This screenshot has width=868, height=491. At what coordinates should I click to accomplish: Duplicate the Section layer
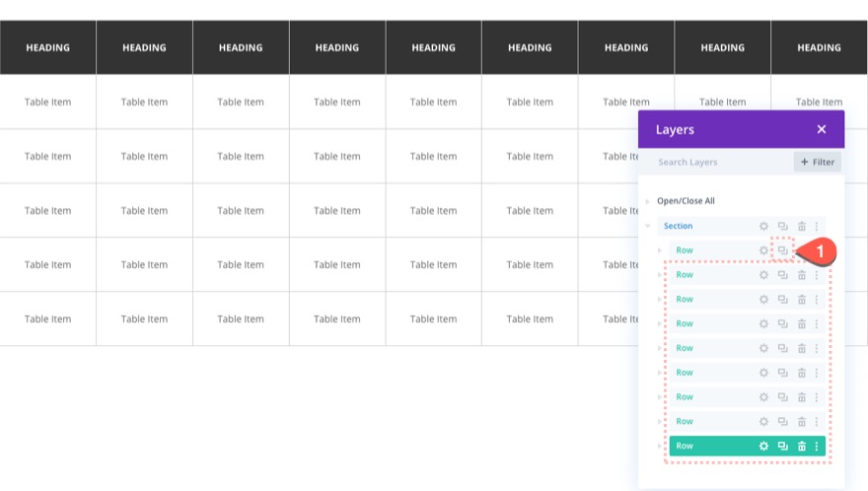tap(782, 227)
